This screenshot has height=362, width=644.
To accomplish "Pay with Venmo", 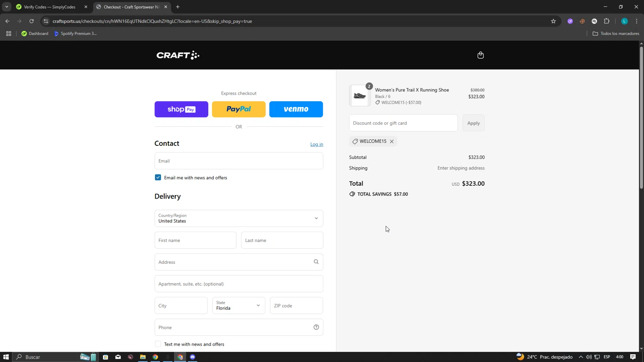I will click(296, 109).
